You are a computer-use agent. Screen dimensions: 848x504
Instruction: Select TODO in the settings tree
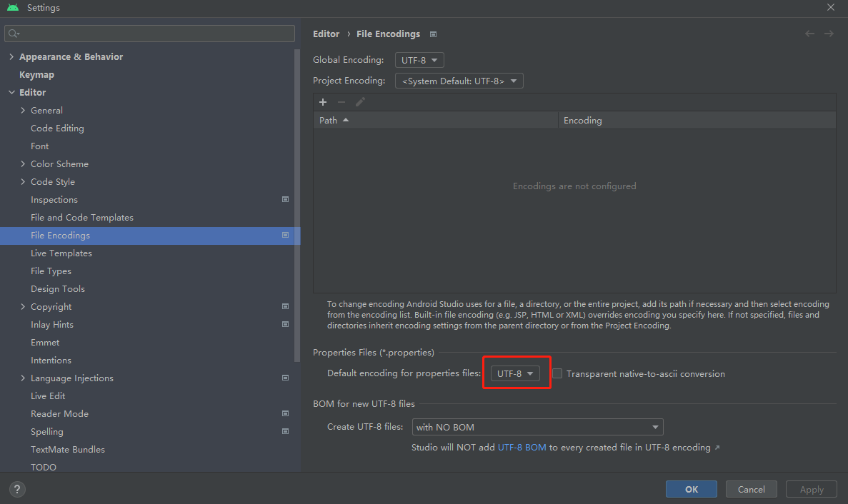point(44,467)
